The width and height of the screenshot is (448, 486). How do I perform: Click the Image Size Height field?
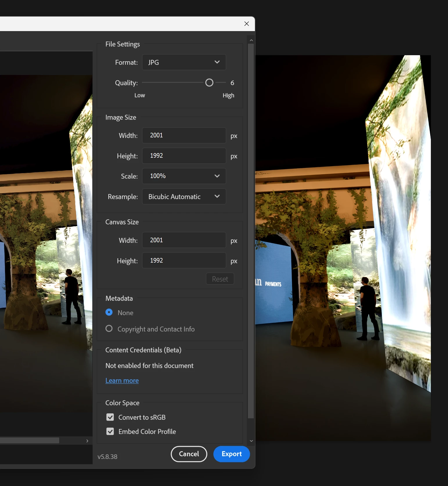(x=184, y=156)
